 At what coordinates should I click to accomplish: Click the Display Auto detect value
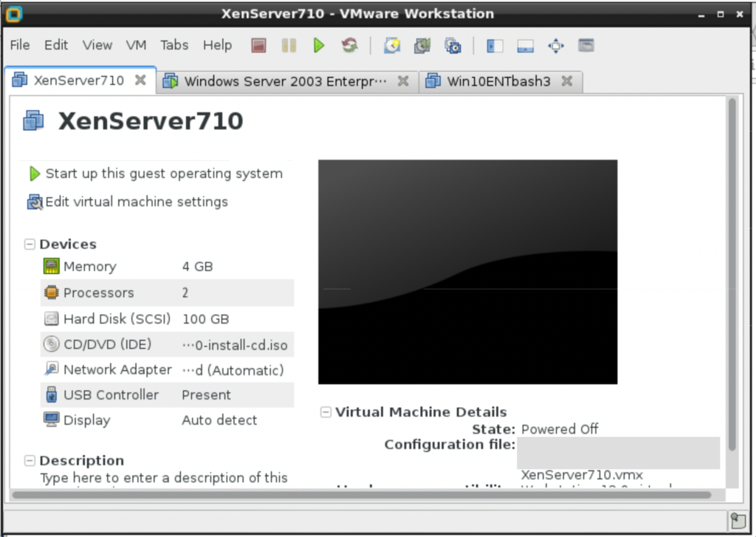219,420
